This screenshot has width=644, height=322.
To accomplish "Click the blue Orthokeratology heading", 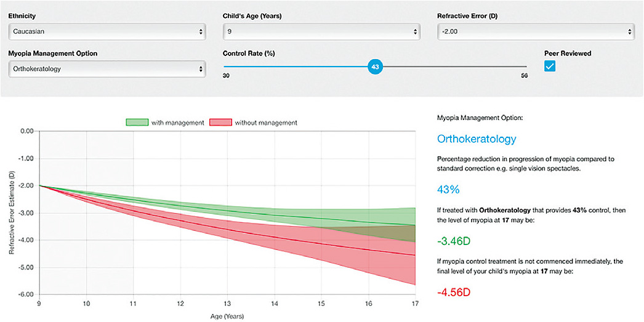I will [x=476, y=139].
